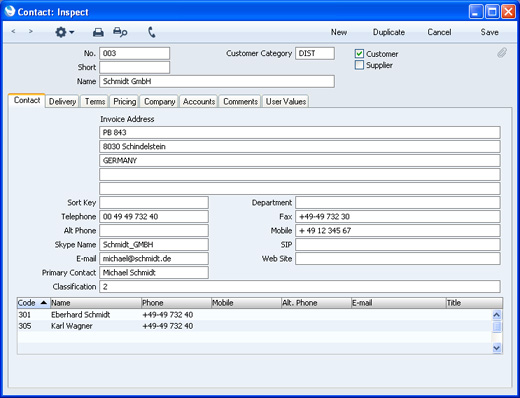520x398 pixels.
Task: Click the application logo in title bar
Action: tap(10, 11)
